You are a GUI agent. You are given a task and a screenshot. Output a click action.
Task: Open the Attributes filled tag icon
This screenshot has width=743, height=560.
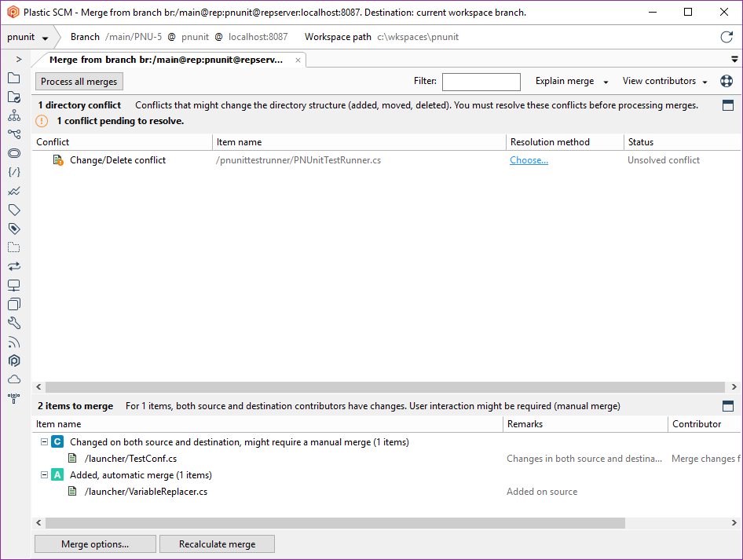pyautogui.click(x=14, y=229)
